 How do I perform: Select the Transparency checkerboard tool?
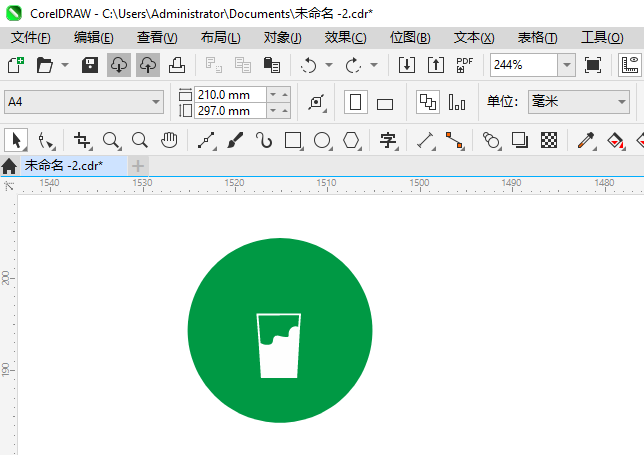tap(548, 140)
